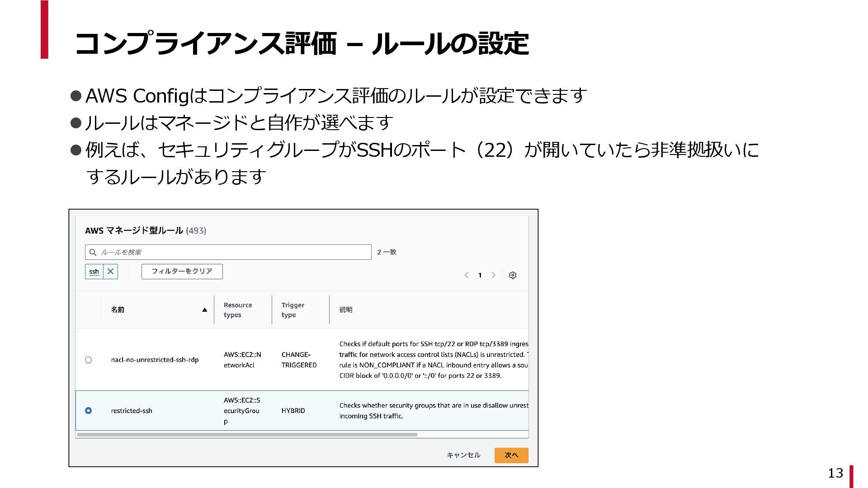Sort by name ascending triangle
868x488 pixels.
(x=204, y=310)
